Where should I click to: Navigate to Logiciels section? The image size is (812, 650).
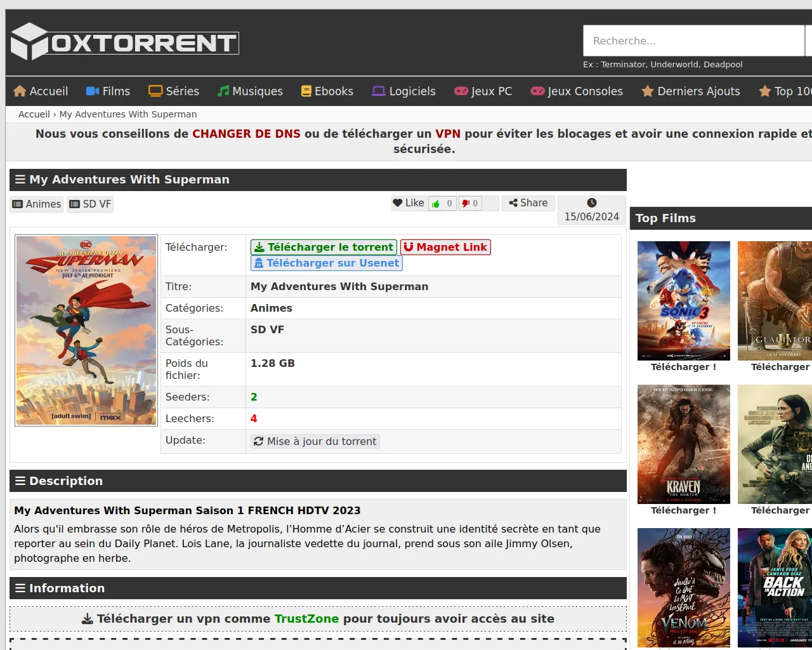point(403,91)
